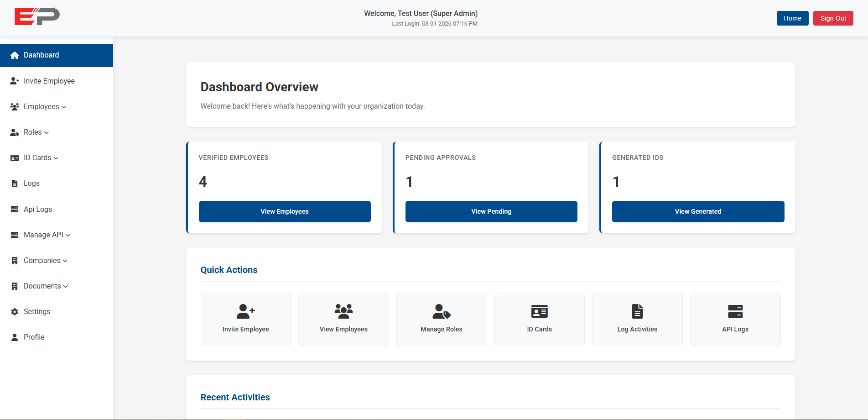Click the View Generated button

[698, 211]
